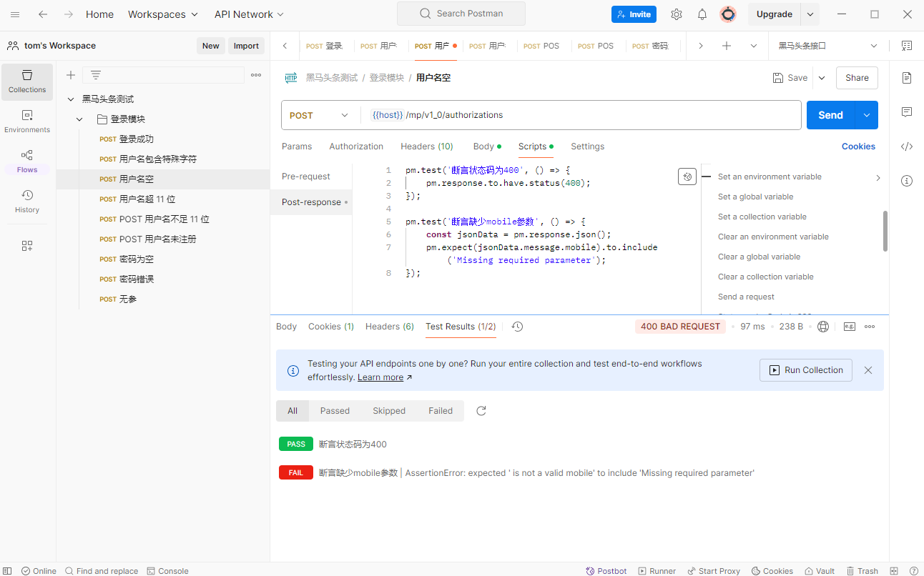Click the Invite button
Viewport: 924px width, 576px height.
(634, 14)
